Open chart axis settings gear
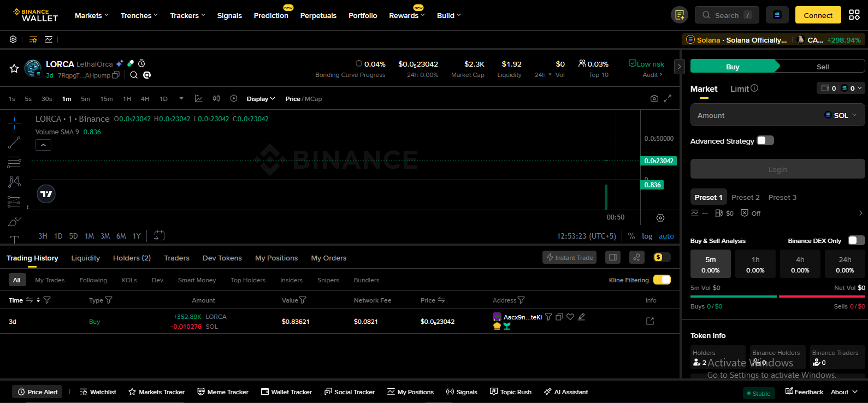The image size is (868, 403). click(660, 218)
